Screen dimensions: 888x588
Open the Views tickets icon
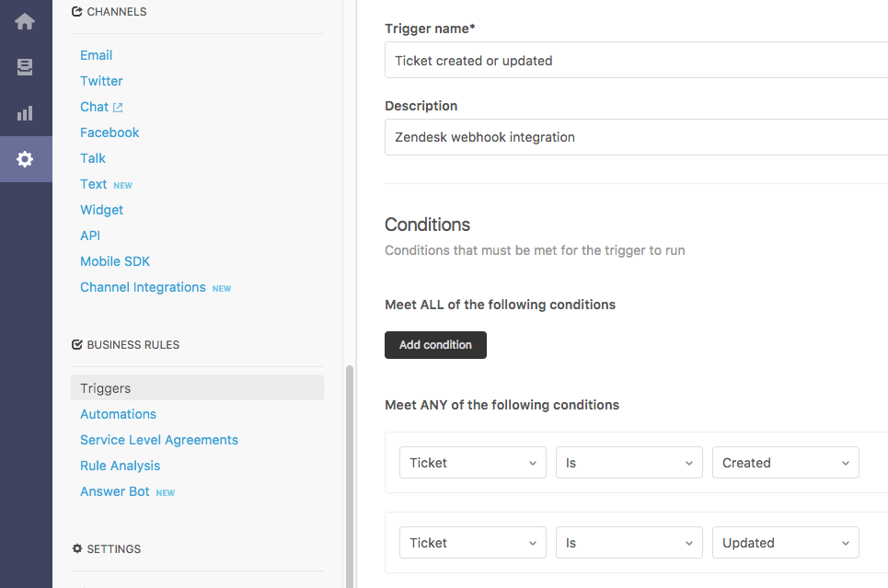pyautogui.click(x=25, y=67)
